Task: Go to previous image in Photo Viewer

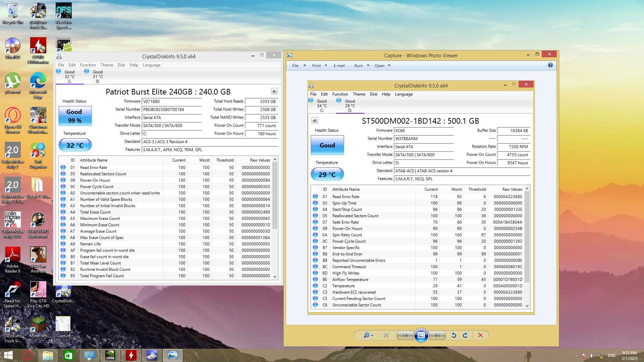Action: (405, 335)
